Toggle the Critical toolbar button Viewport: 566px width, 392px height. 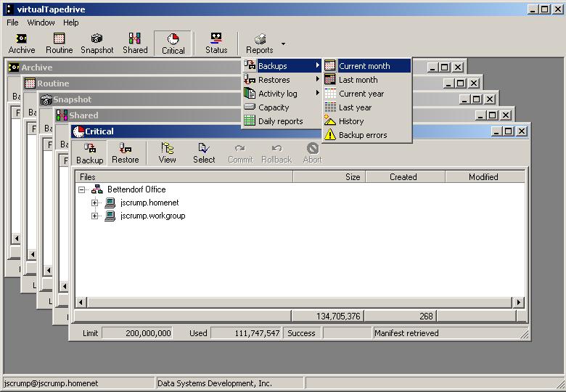point(173,44)
